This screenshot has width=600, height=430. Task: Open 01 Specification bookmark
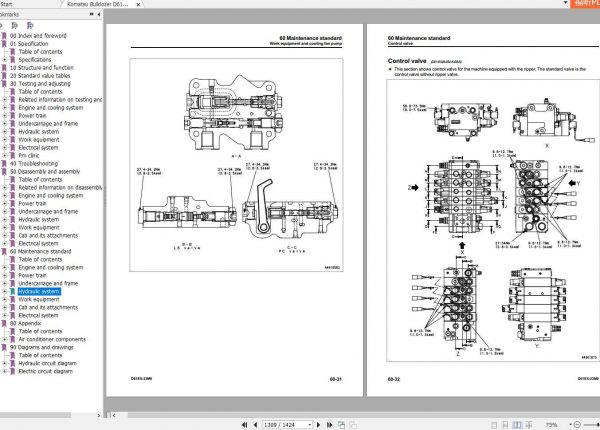click(29, 44)
